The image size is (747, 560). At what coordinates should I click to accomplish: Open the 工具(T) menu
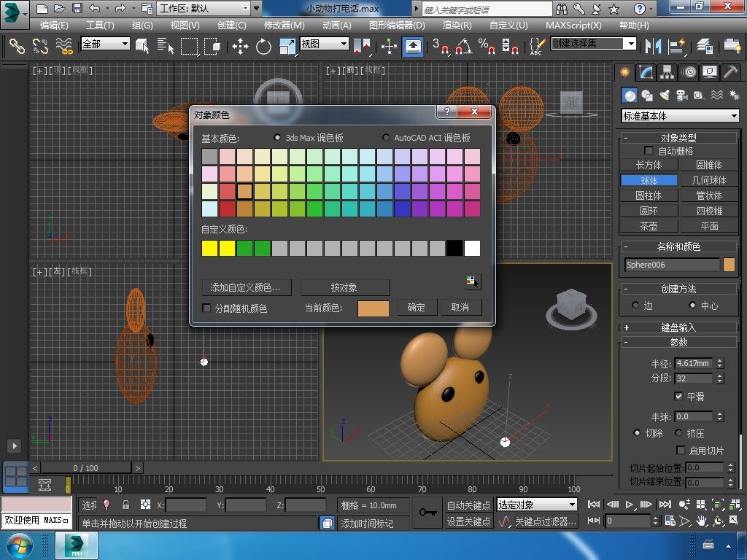click(100, 26)
